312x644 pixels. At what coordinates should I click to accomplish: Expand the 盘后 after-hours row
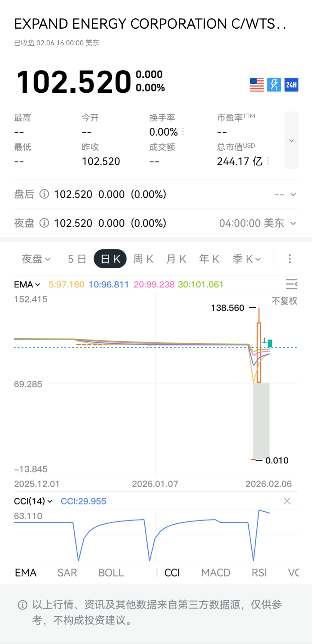coord(293,194)
